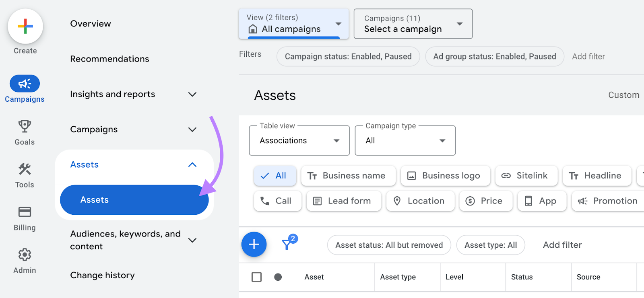644x298 pixels.
Task: Go to Overview in navigation menu
Action: [91, 24]
